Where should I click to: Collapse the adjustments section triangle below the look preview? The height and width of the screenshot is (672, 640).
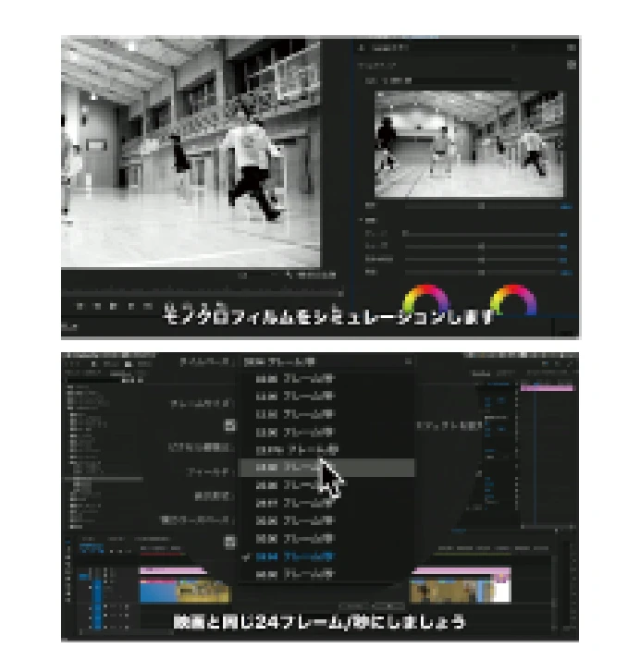[x=362, y=220]
